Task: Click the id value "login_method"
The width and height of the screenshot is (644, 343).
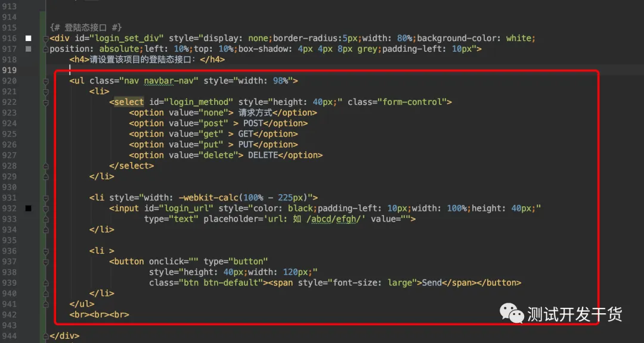Action: coord(199,102)
